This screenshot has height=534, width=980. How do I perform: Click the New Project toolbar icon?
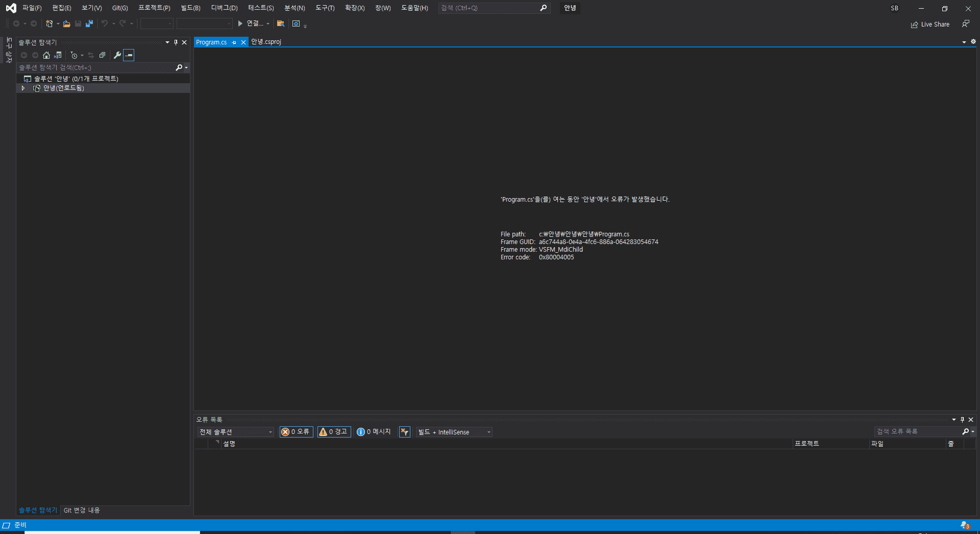click(50, 23)
